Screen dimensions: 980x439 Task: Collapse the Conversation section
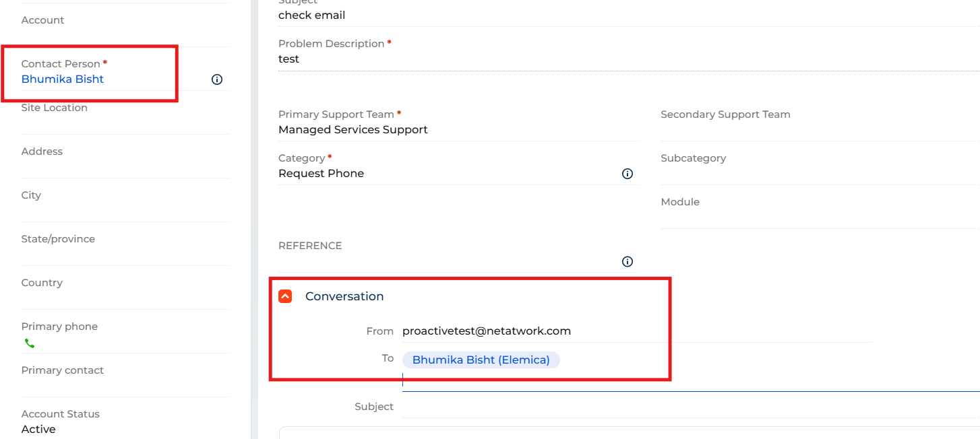click(285, 296)
